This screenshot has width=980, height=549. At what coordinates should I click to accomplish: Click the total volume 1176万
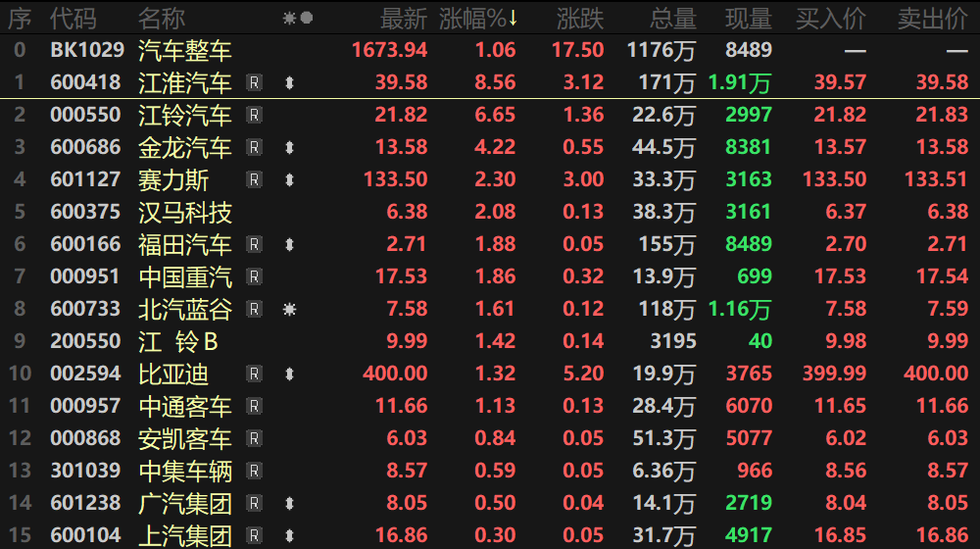pyautogui.click(x=661, y=51)
